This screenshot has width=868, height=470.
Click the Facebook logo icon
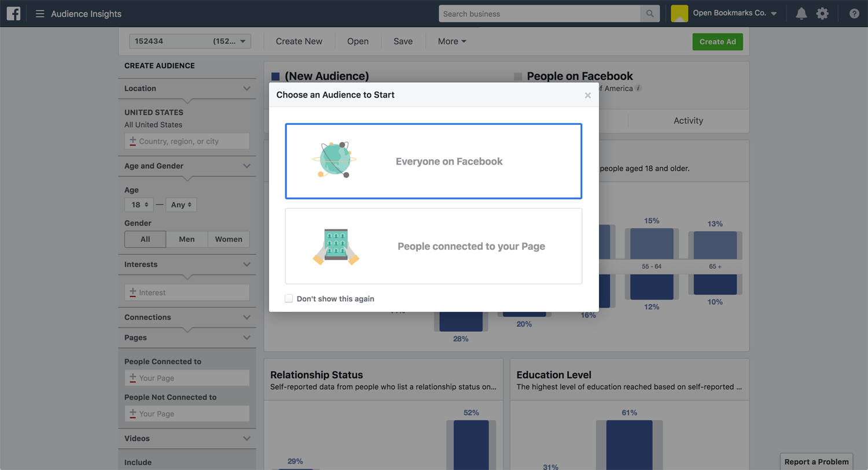[13, 13]
